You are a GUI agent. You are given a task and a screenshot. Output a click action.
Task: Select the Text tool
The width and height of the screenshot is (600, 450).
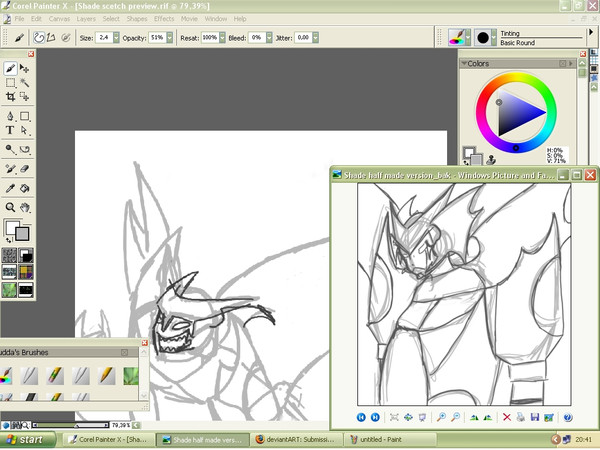click(x=10, y=130)
